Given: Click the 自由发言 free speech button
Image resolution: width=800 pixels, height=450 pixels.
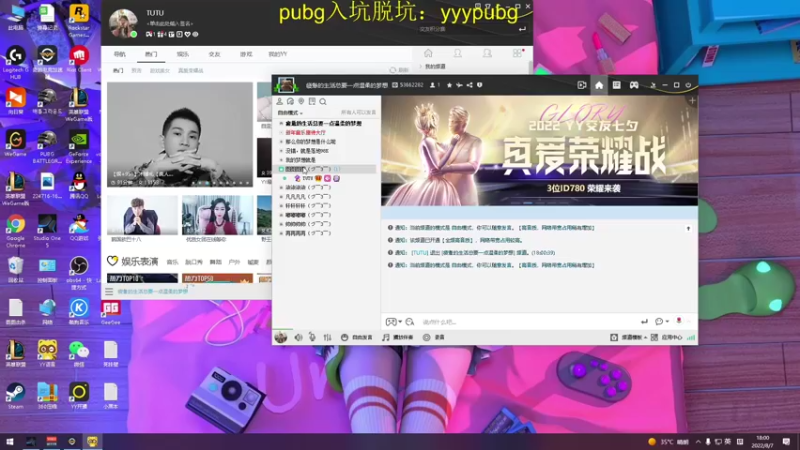Looking at the screenshot, I should 357,337.
